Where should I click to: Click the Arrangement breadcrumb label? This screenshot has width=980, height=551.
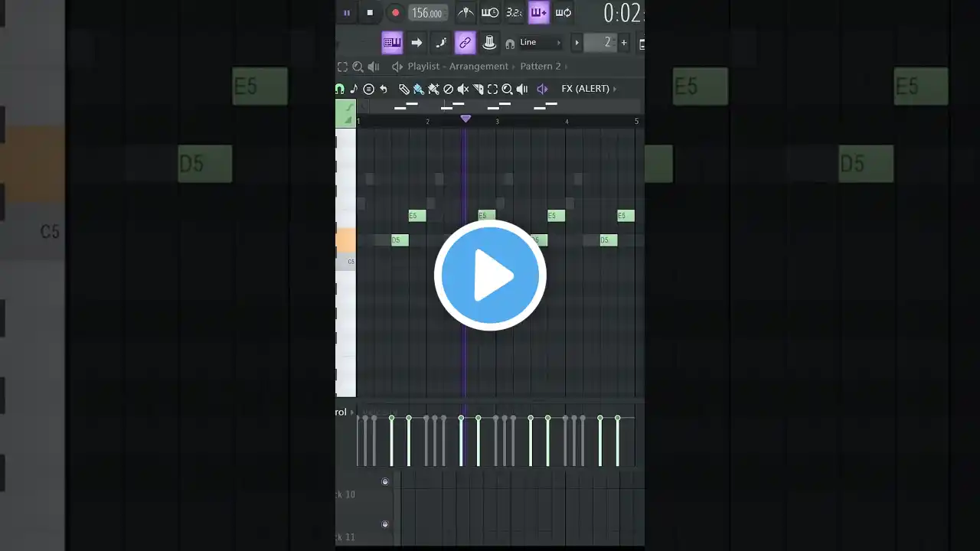click(479, 67)
